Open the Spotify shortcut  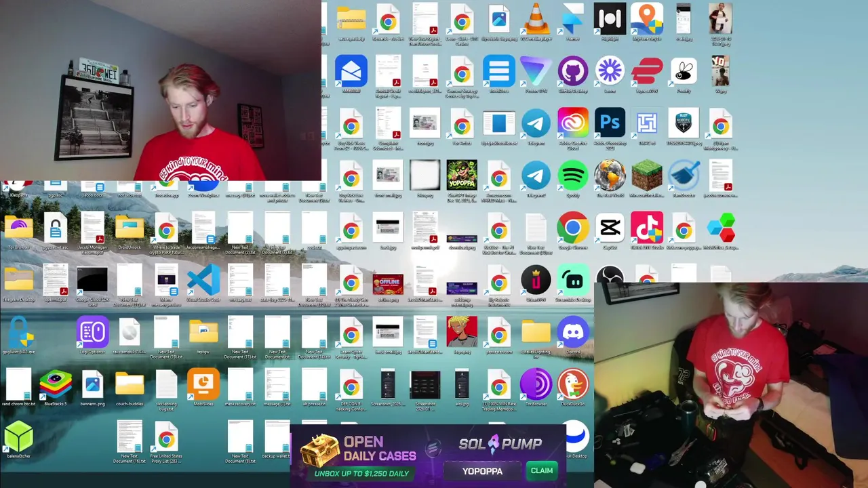click(572, 176)
